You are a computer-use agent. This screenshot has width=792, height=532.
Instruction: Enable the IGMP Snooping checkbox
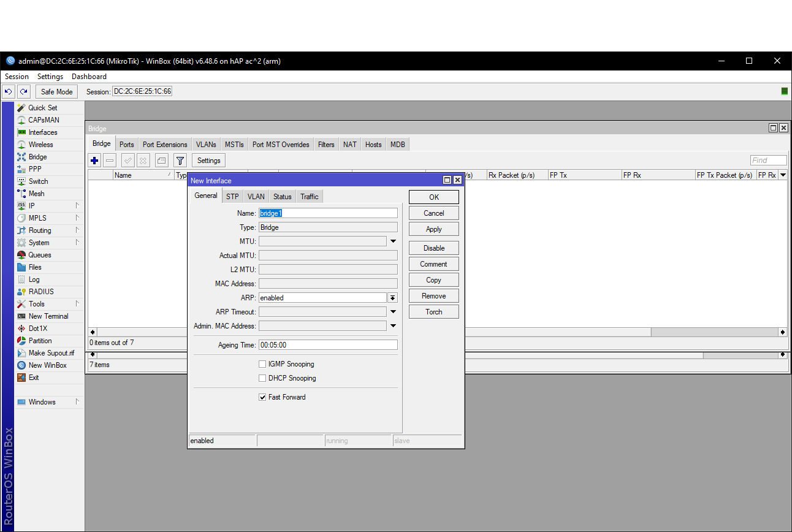click(x=262, y=364)
